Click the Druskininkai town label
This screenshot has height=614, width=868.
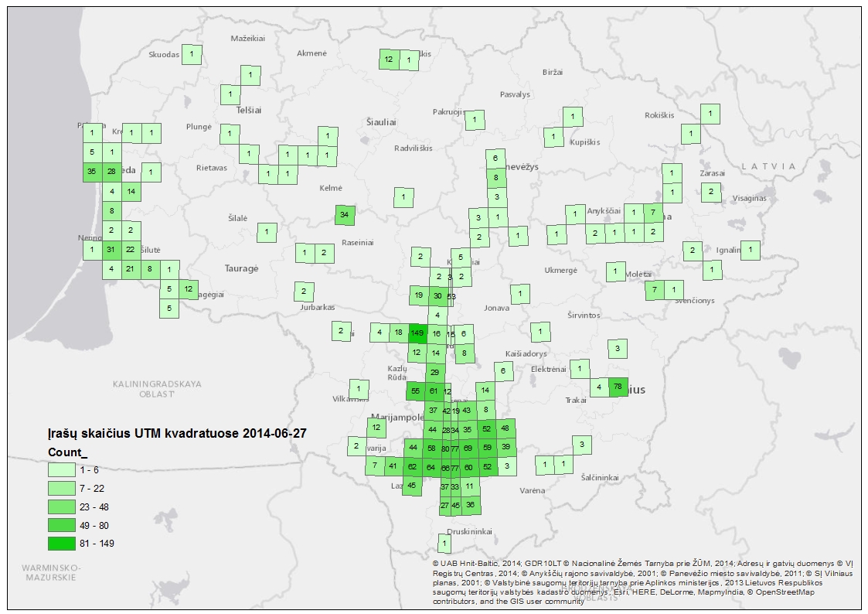470,531
